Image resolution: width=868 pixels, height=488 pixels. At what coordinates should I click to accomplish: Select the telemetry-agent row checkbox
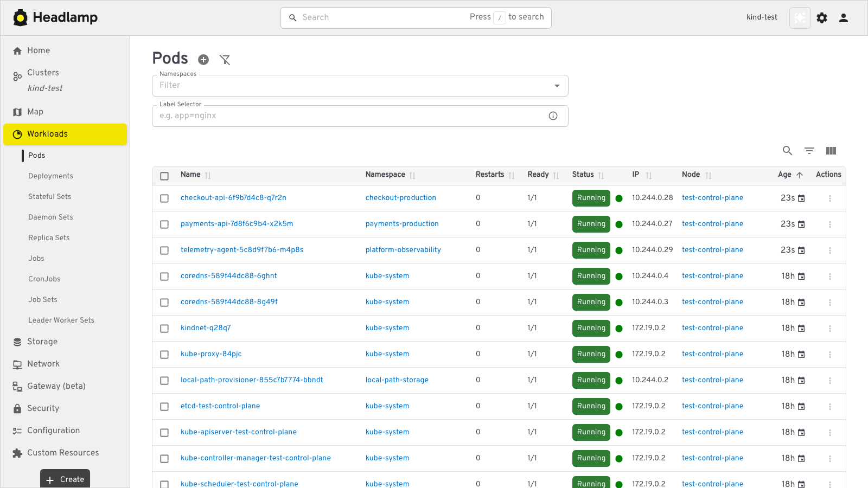(x=164, y=251)
